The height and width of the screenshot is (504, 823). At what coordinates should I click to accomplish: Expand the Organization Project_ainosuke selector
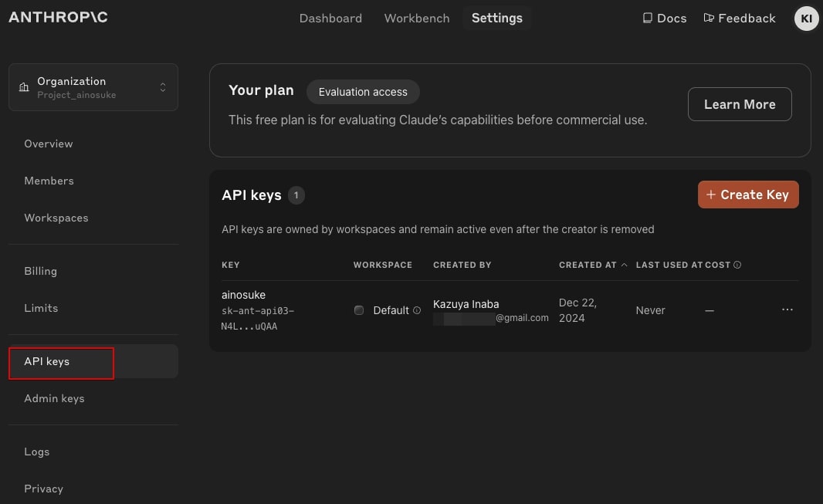click(x=93, y=87)
